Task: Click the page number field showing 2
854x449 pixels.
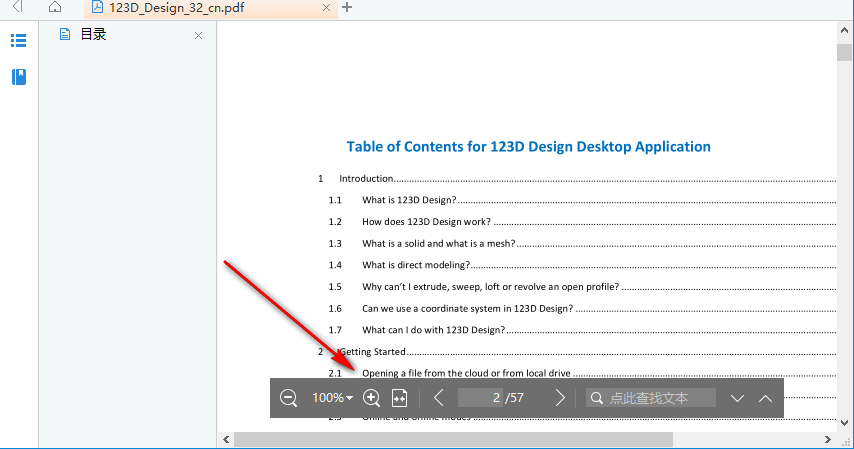Action: coord(480,398)
